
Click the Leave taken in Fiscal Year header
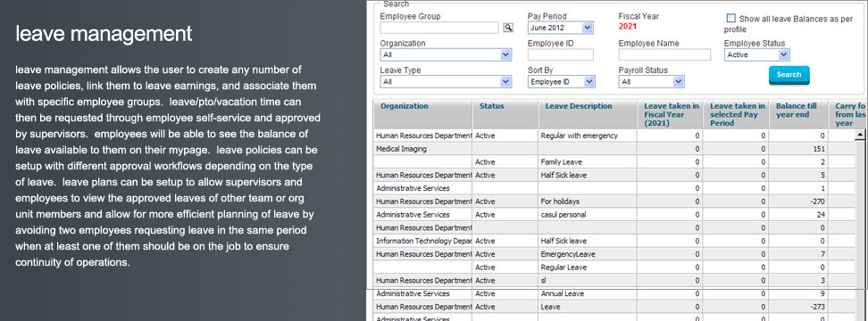[670, 114]
